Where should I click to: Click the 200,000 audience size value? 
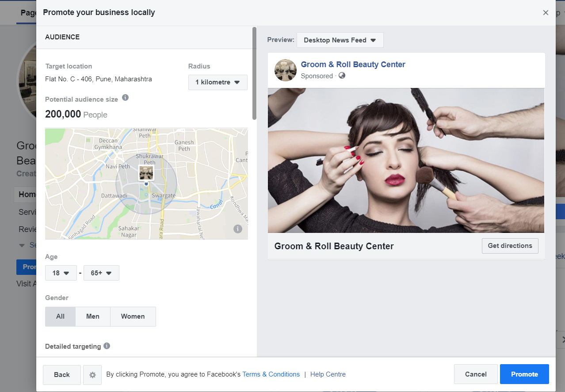pos(63,114)
